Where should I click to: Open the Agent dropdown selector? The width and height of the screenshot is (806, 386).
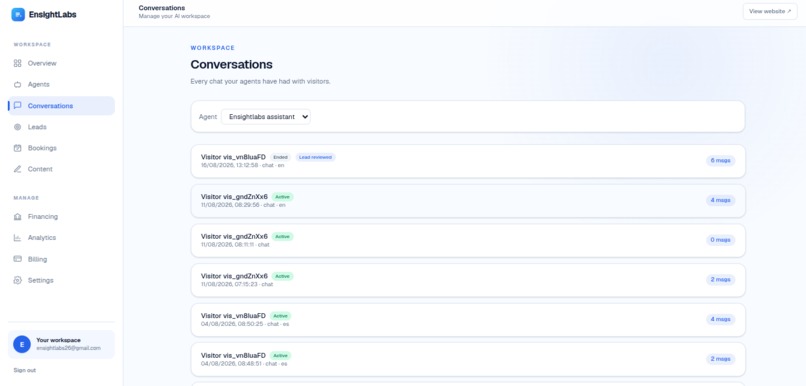coord(266,117)
